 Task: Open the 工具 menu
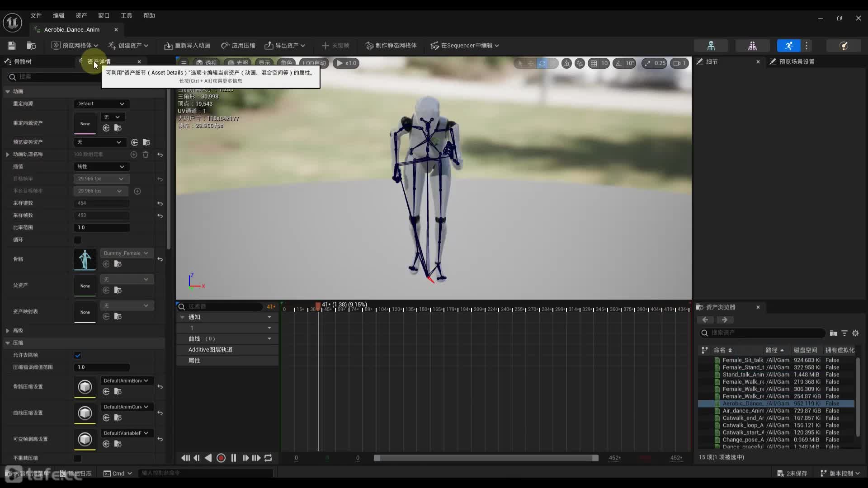pos(127,15)
